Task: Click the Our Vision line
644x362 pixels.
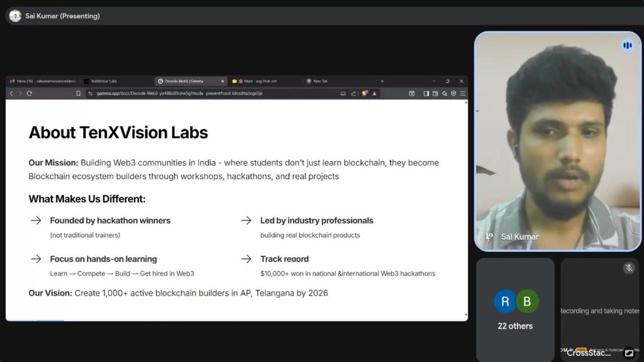Action: (x=178, y=293)
